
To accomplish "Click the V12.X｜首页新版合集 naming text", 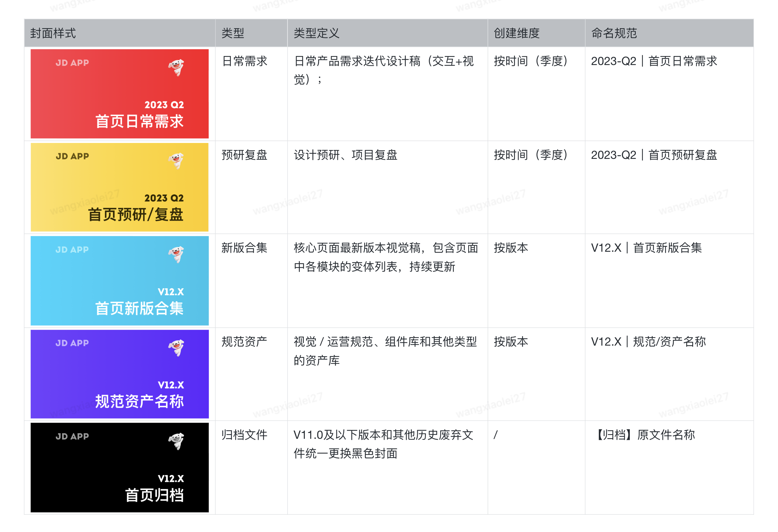I will click(646, 248).
